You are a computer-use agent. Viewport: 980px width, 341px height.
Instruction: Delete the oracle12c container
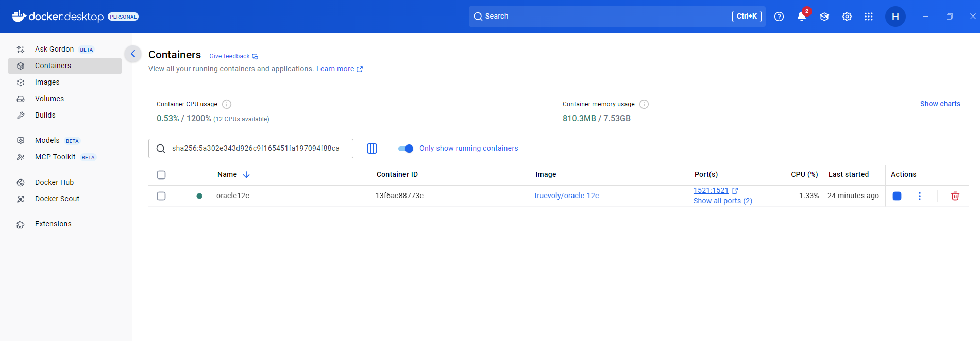tap(955, 196)
